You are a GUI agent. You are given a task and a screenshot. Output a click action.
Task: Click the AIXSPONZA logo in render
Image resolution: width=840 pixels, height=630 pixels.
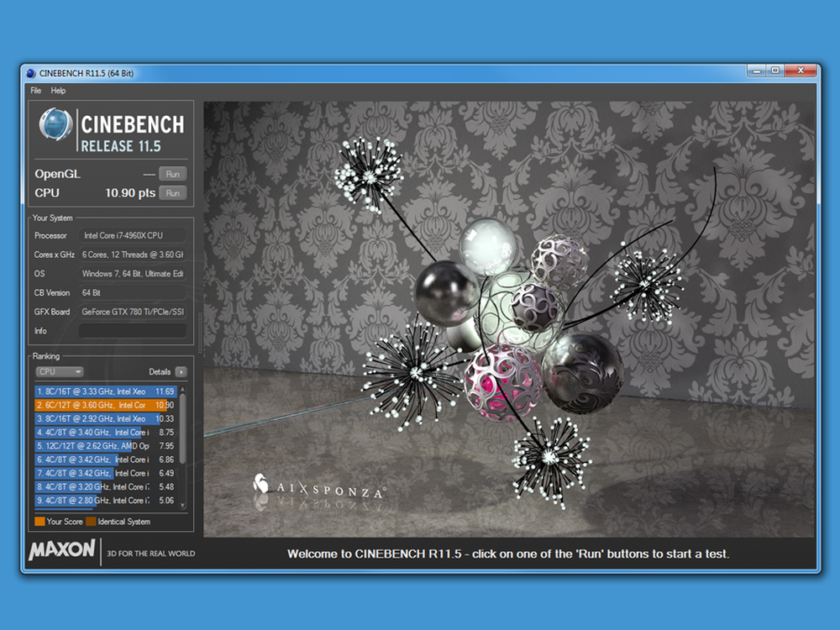point(319,486)
